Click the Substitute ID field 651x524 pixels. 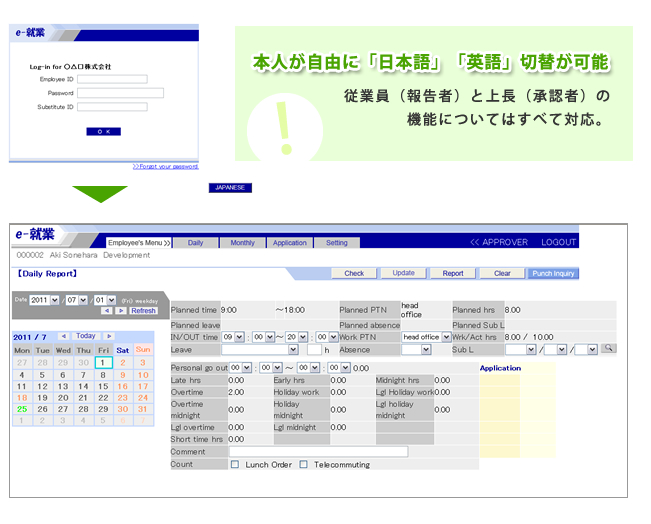coord(112,107)
